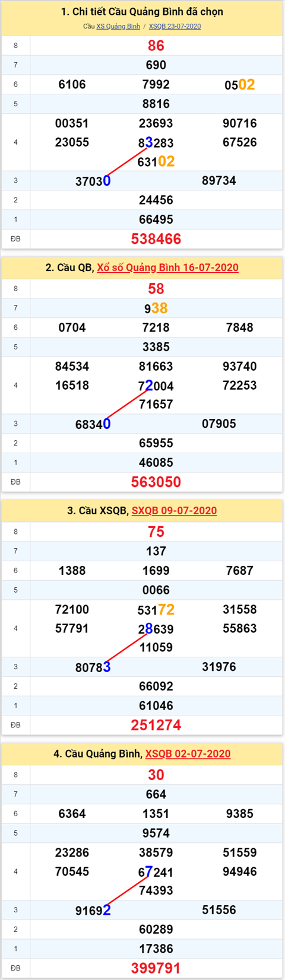Image resolution: width=285 pixels, height=980 pixels.
Task: Select the number 60289
Action: coord(156,930)
